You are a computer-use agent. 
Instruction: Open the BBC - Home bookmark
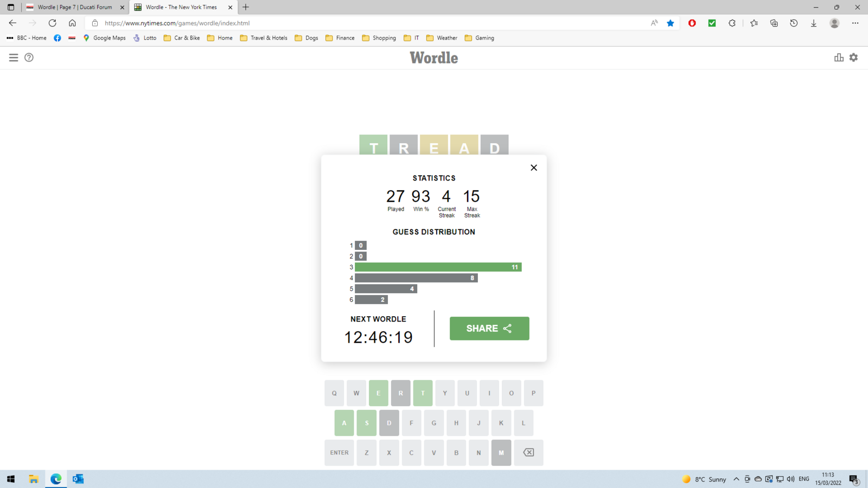click(x=27, y=38)
